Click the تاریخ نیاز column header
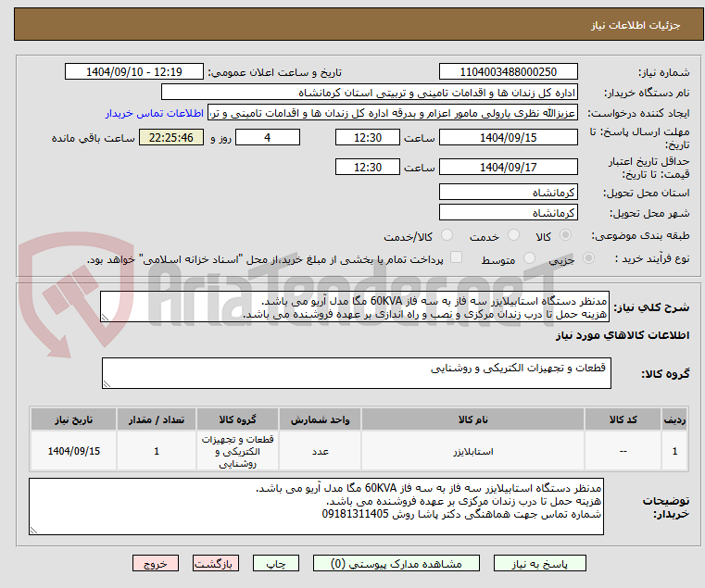This screenshot has height=588, width=705. click(74, 419)
